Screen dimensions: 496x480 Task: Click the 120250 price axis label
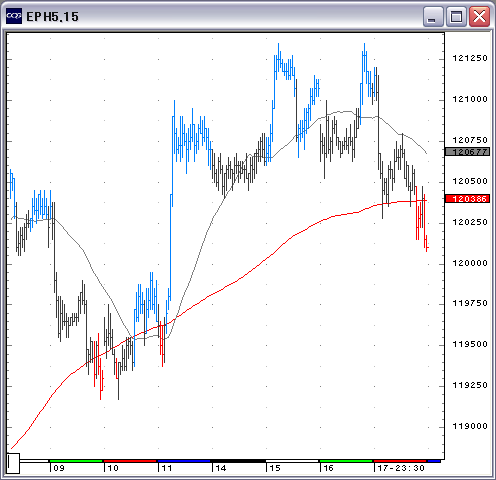(470, 222)
